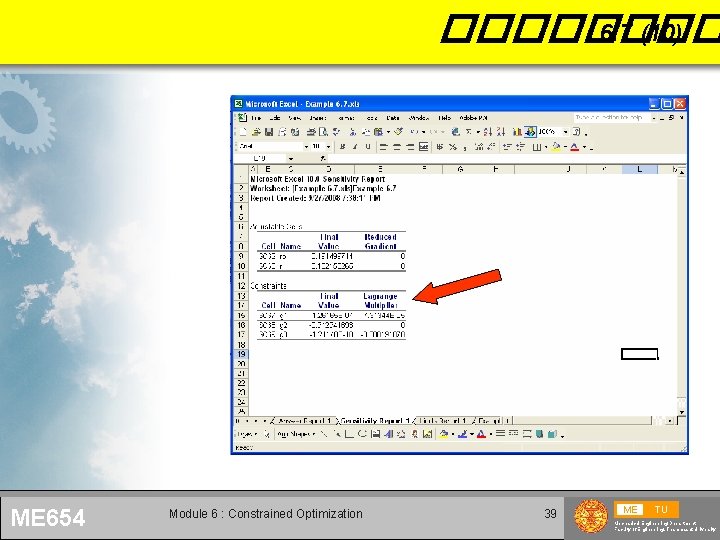Apply Percent style format
The image size is (720, 540).
[453, 147]
